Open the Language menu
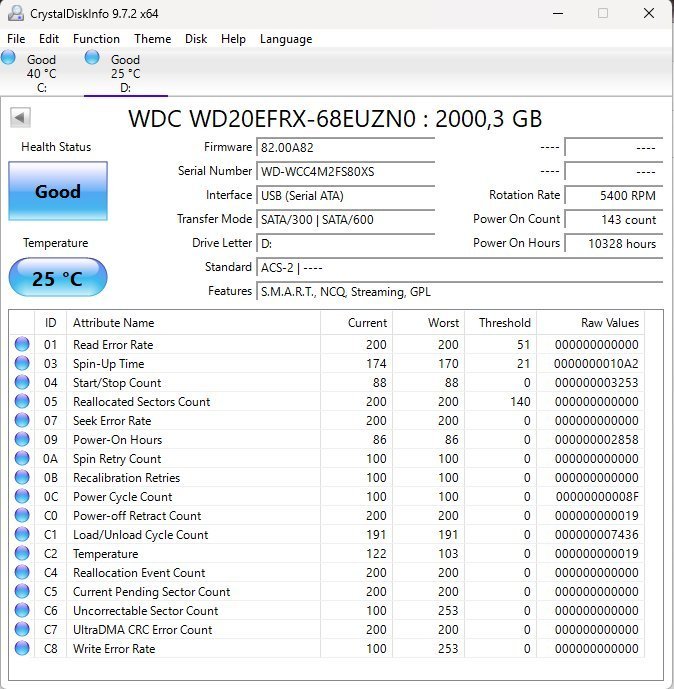 [x=286, y=39]
